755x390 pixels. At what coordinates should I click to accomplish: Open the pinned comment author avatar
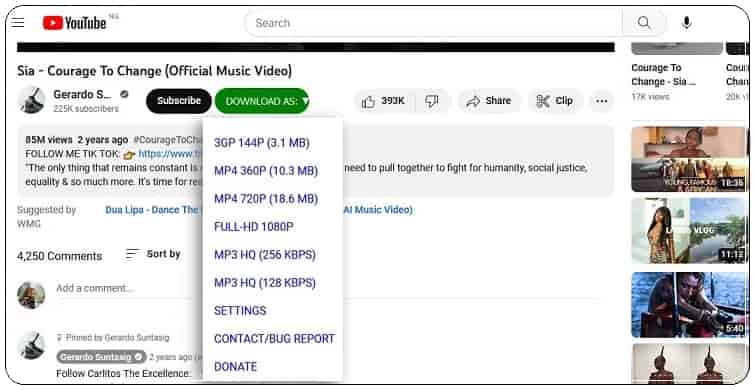pyautogui.click(x=31, y=345)
